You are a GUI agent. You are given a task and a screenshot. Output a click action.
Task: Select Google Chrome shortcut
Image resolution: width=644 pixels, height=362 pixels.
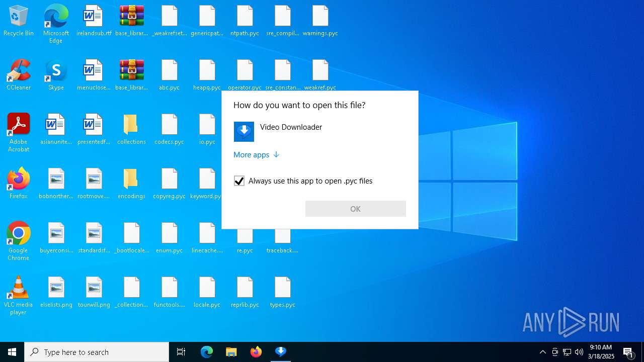tap(19, 241)
